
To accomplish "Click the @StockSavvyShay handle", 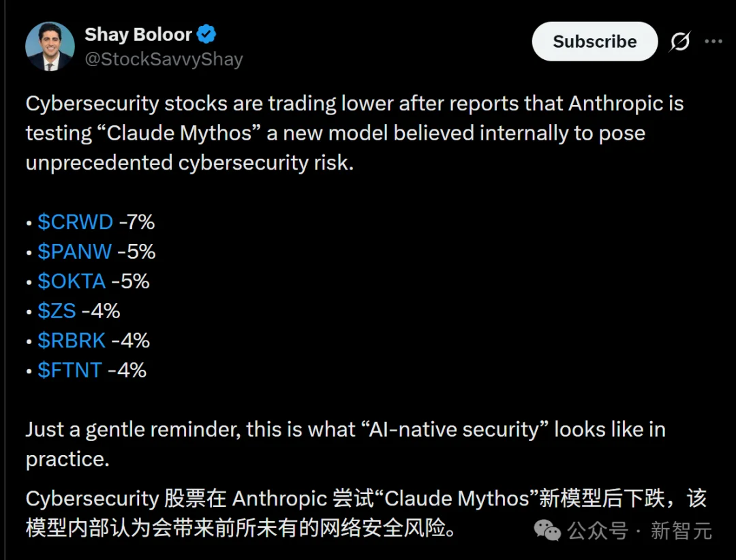I will [x=164, y=59].
